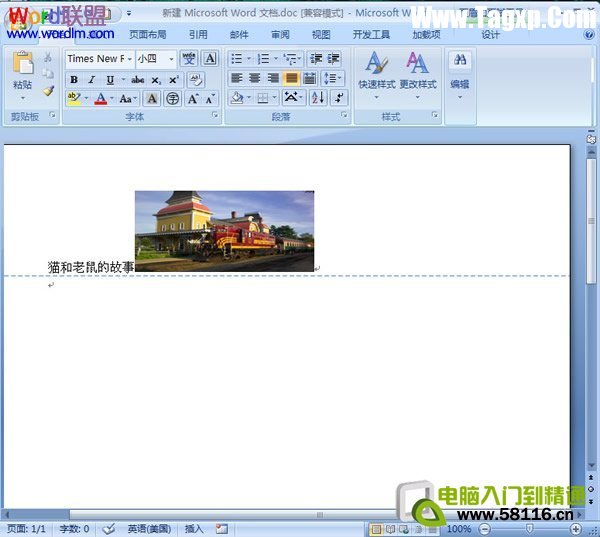Click the zoom out minus button
Image resolution: width=600 pixels, height=537 pixels.
pyautogui.click(x=485, y=529)
